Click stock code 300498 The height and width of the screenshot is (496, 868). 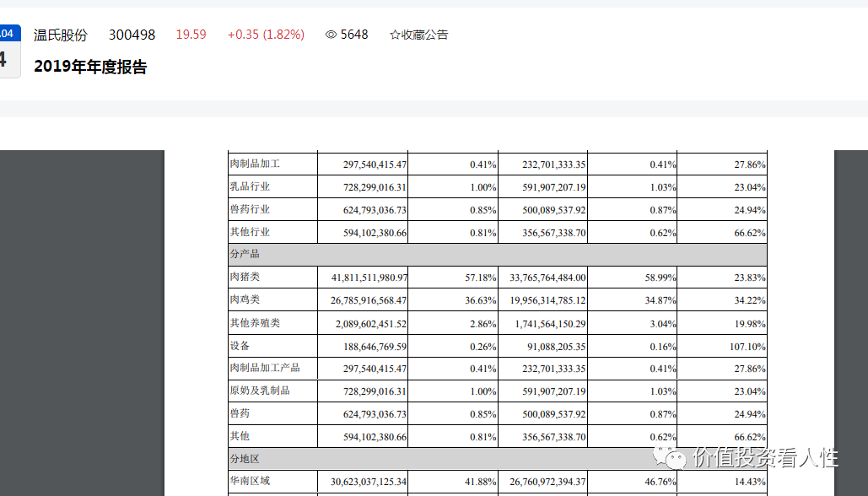click(x=132, y=35)
